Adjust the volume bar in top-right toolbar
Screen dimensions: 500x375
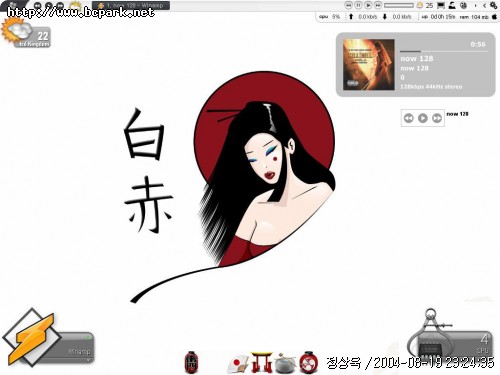tap(399, 5)
